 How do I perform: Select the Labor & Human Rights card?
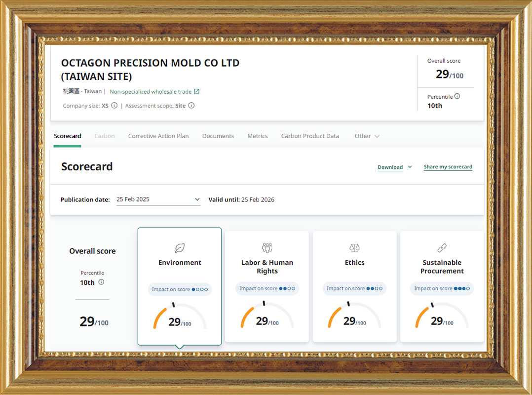[x=267, y=286]
